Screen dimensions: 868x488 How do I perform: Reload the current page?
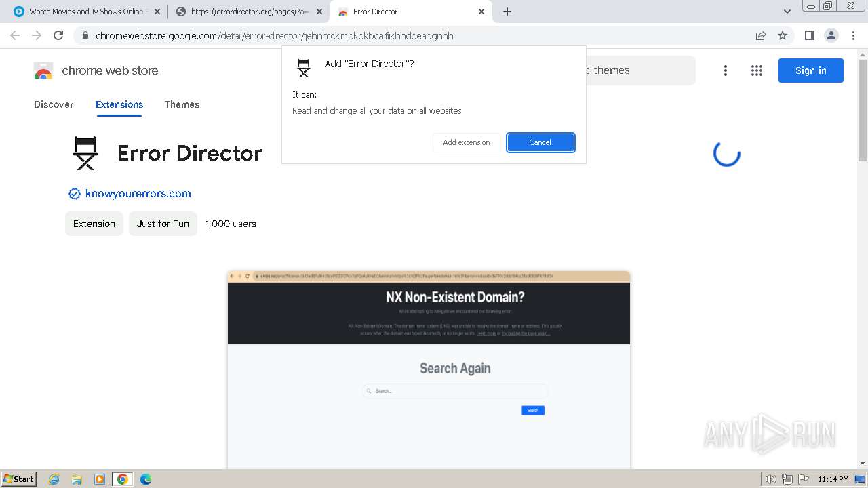tap(58, 36)
